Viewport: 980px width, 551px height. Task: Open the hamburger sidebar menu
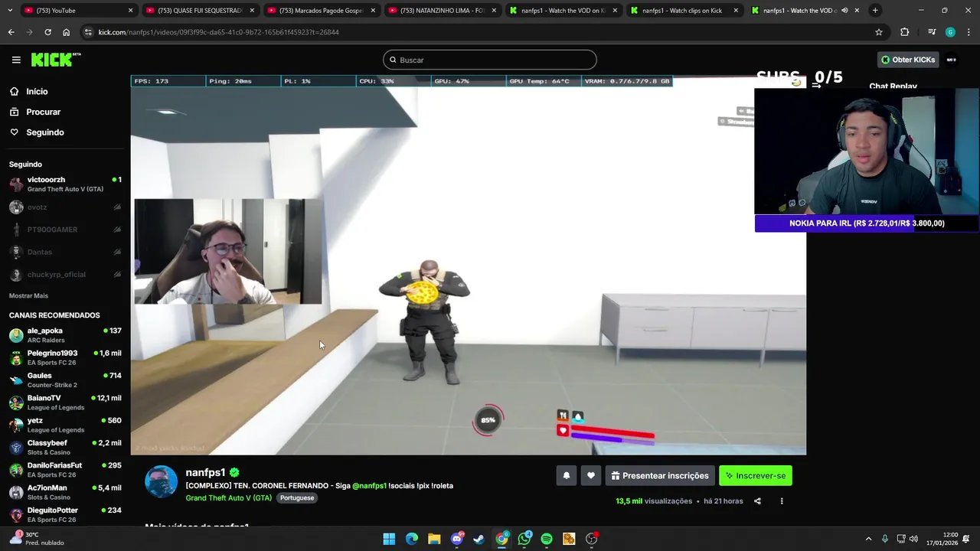point(16,60)
